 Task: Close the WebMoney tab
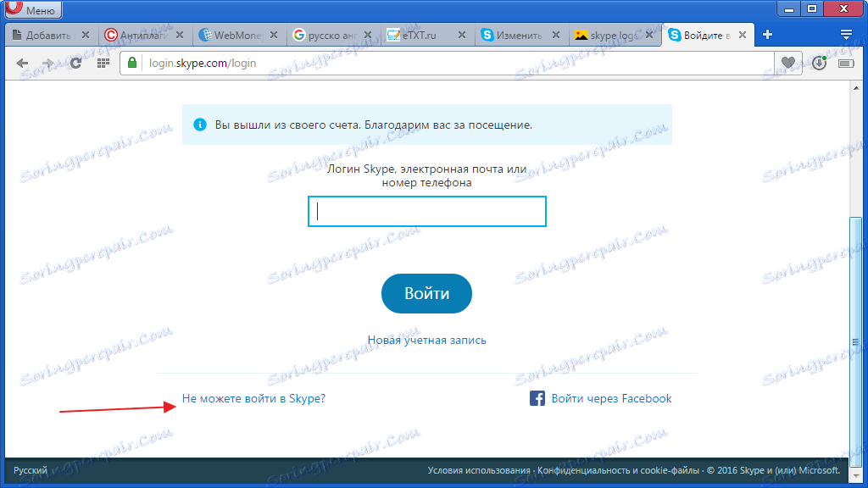tap(274, 35)
